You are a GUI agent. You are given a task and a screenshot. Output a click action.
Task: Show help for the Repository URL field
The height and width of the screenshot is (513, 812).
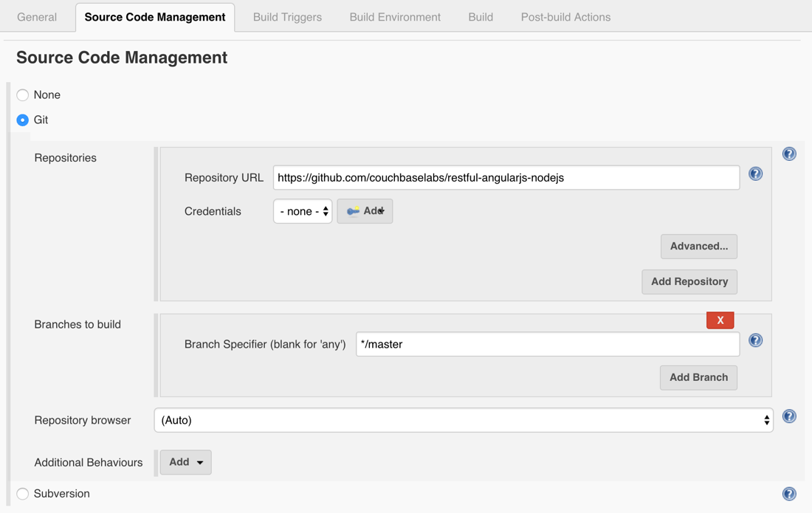pyautogui.click(x=755, y=174)
